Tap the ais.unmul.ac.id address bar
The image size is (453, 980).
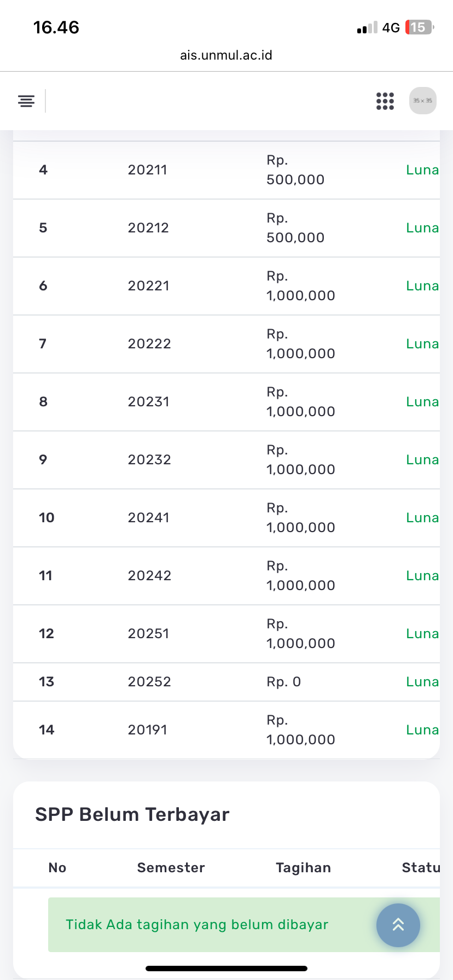[226, 55]
